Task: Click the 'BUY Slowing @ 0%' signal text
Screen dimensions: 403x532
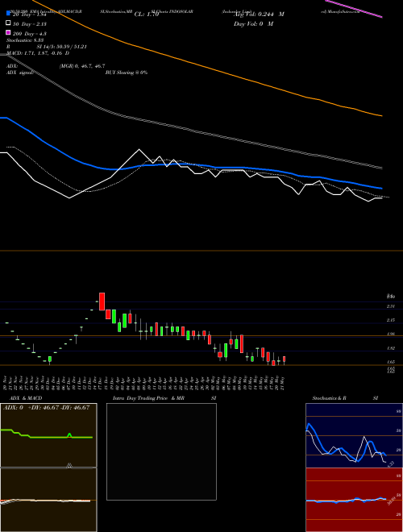Action: (127, 73)
